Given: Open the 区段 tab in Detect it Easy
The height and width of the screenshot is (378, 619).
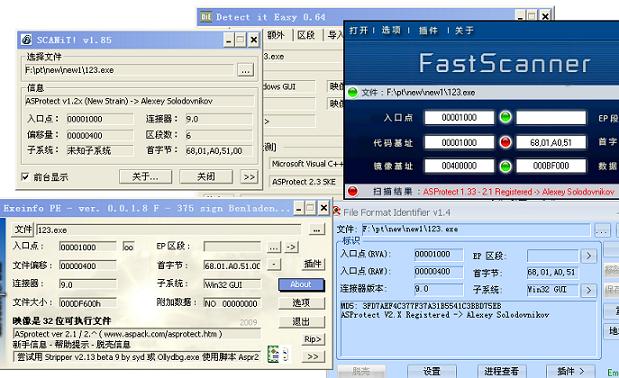Looking at the screenshot, I should 306,35.
